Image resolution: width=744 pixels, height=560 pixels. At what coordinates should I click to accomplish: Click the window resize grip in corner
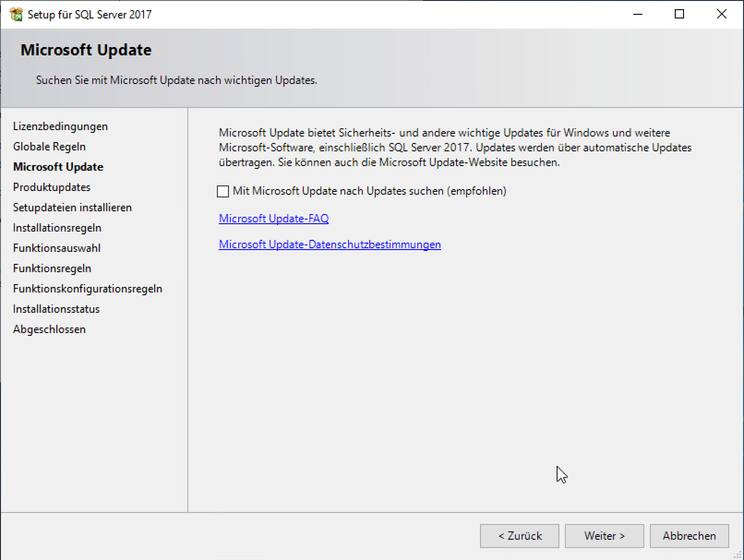pyautogui.click(x=739, y=555)
